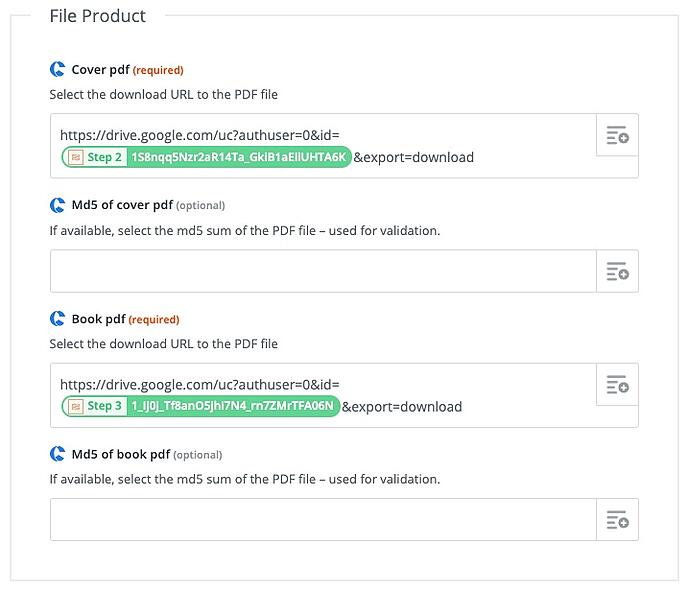Open insert-data picker for Md5 of book pdf

pyautogui.click(x=617, y=519)
